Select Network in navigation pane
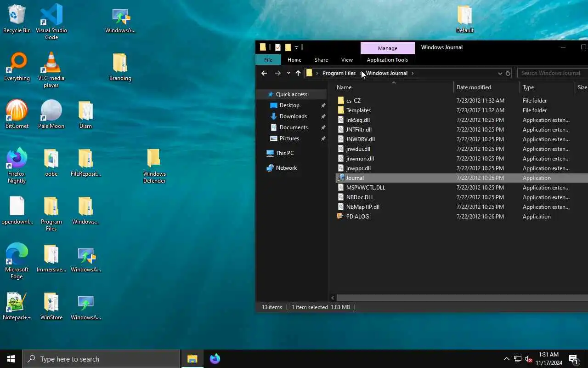Viewport: 588px width, 368px height. [286, 168]
